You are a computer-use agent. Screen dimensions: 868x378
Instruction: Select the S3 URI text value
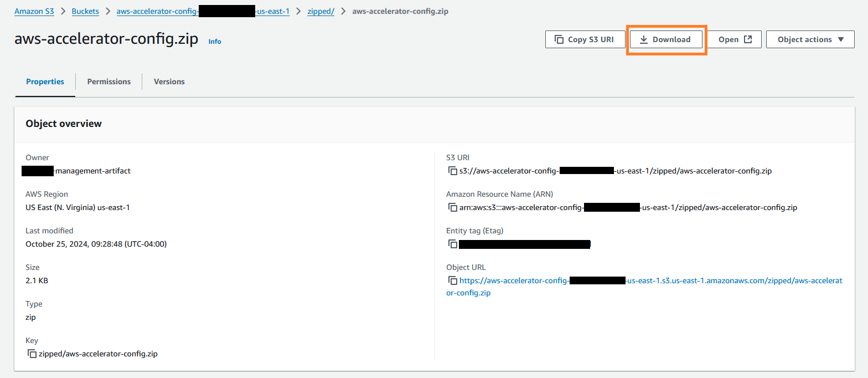(x=616, y=171)
